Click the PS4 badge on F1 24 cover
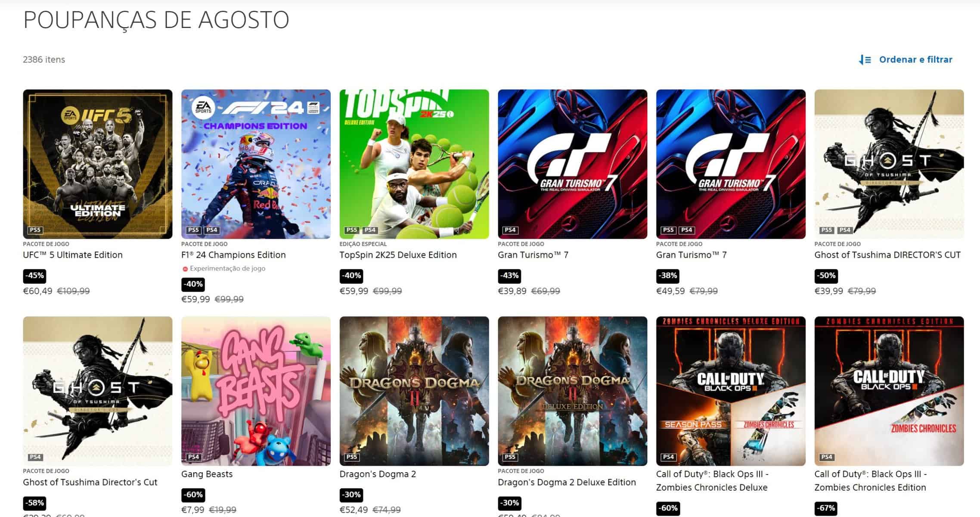Screen dimensions: 980x517 212,230
